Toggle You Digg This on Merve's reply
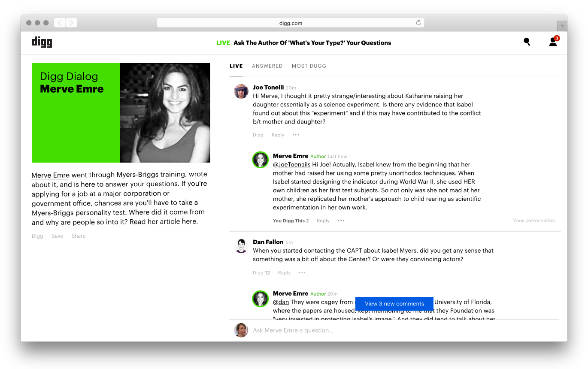 point(291,221)
